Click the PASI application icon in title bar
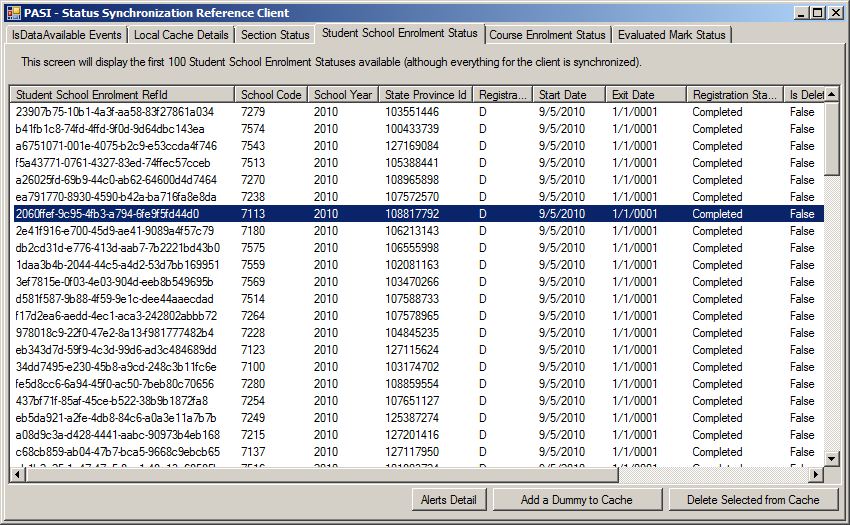850x525 pixels. coord(13,12)
